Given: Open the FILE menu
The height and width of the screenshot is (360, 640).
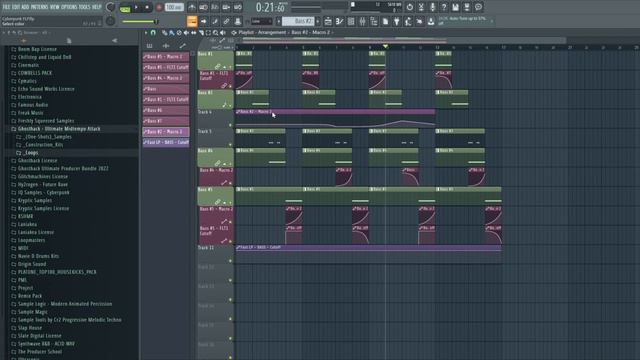Looking at the screenshot, I should (x=6, y=7).
